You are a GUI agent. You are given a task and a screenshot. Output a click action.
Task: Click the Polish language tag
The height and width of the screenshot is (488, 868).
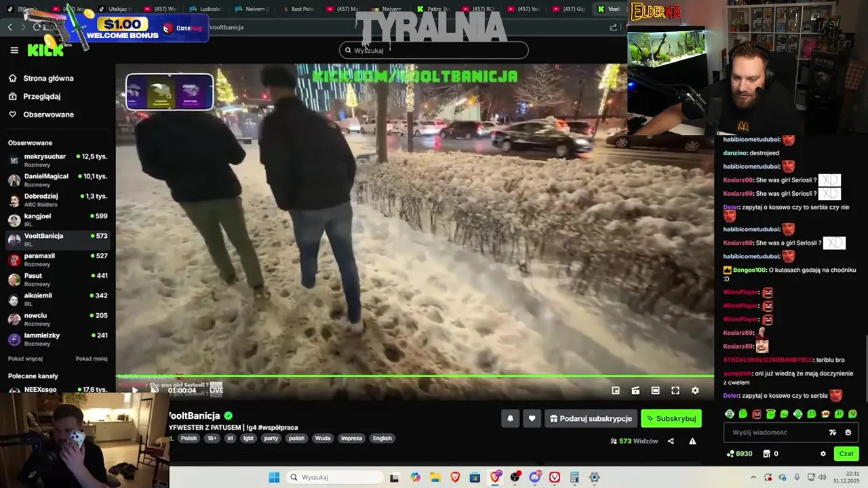pos(189,438)
